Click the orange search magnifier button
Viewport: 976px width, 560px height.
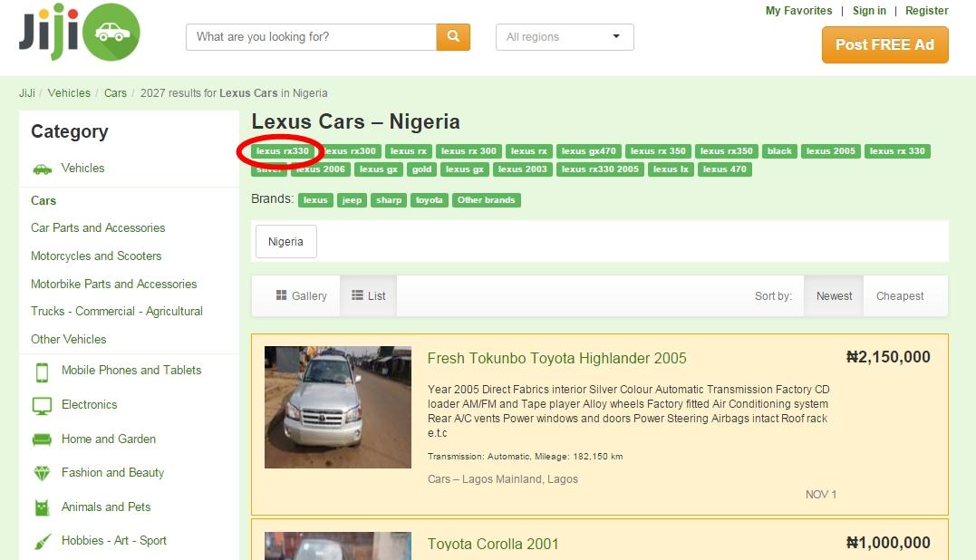[x=453, y=37]
